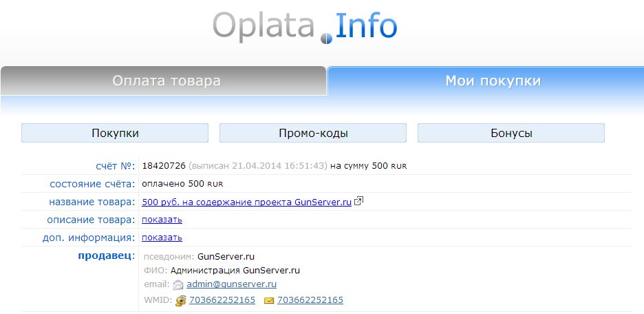Viewport: 644px width, 314px height.
Task: Open the first WMID 703662252165 link
Action: 222,300
